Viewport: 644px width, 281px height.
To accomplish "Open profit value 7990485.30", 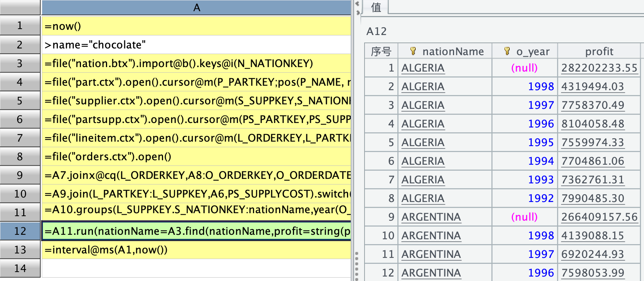I will [x=593, y=198].
